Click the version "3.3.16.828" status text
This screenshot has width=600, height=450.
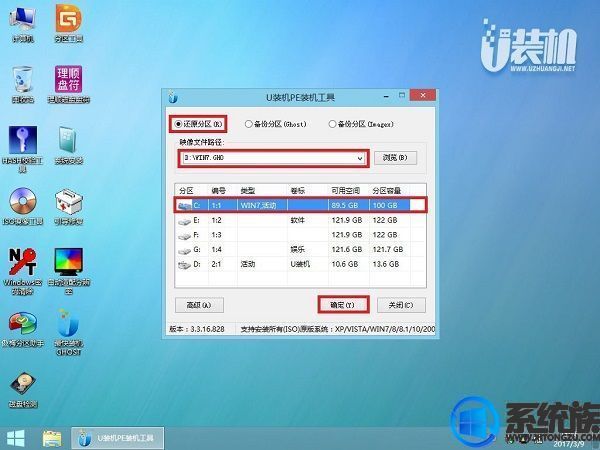tap(207, 329)
